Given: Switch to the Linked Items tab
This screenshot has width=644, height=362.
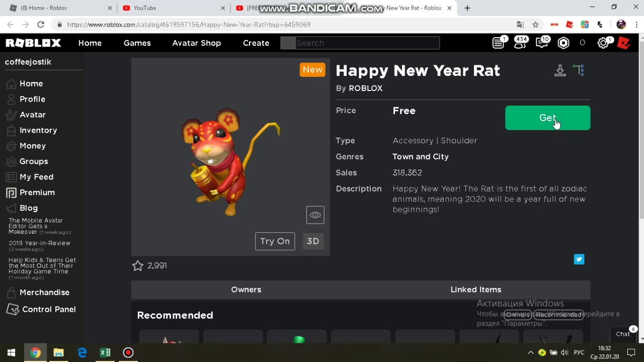Looking at the screenshot, I should [x=476, y=290].
